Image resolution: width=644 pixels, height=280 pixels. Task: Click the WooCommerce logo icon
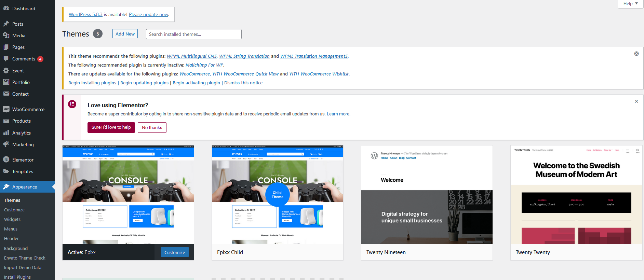[x=6, y=109]
